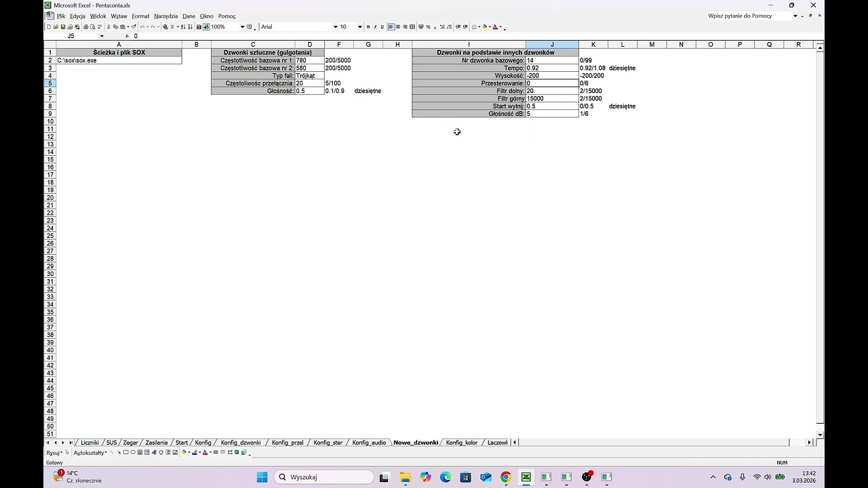868x488 pixels.
Task: Click the Merge and Center icon
Action: 412,27
